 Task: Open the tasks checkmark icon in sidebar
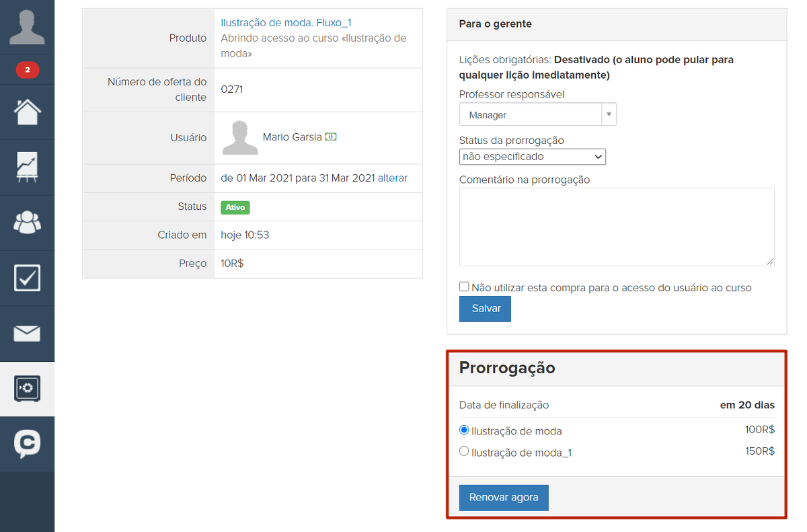click(x=27, y=278)
